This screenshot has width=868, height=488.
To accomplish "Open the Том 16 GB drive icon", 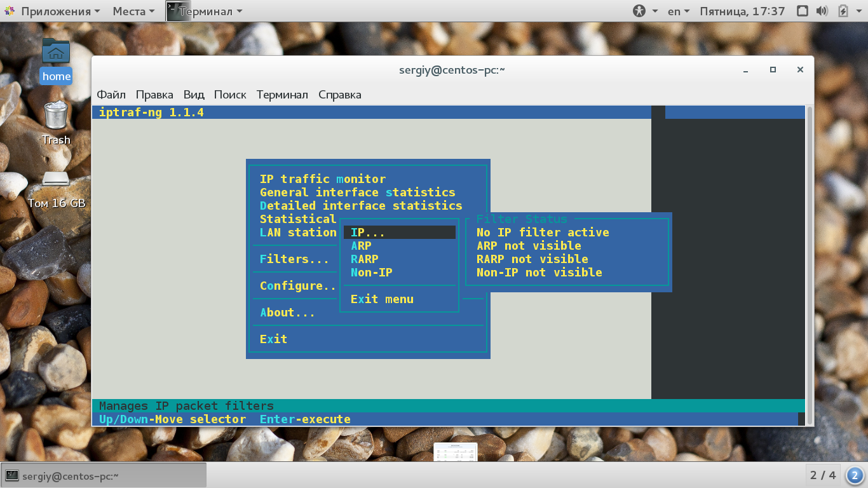I will [56, 189].
